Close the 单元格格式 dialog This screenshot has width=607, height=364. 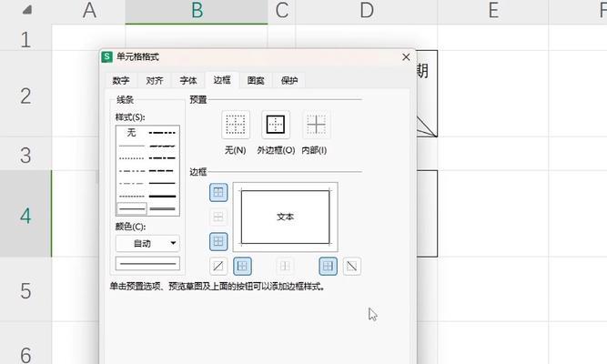click(406, 57)
